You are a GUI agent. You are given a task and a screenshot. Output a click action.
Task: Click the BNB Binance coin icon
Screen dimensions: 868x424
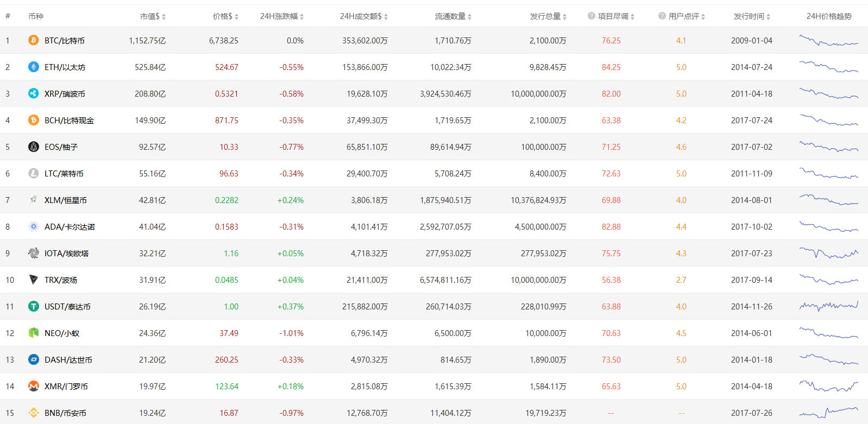pyautogui.click(x=34, y=413)
